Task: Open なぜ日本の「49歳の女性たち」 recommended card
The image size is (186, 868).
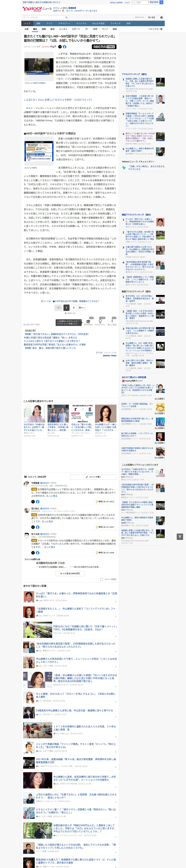Action: coord(34,421)
